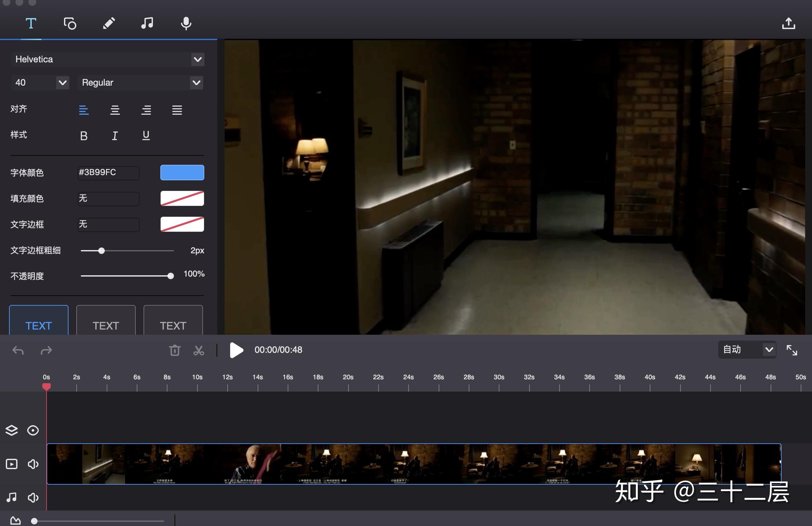Split the clip with the scissors tool
Screen dimensions: 812x526
198,350
